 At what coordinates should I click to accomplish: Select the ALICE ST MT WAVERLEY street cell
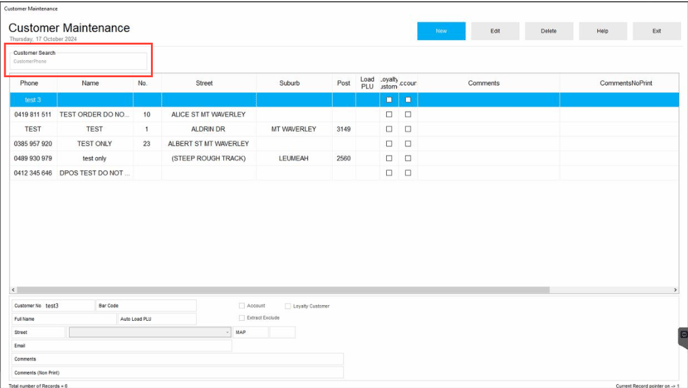208,115
